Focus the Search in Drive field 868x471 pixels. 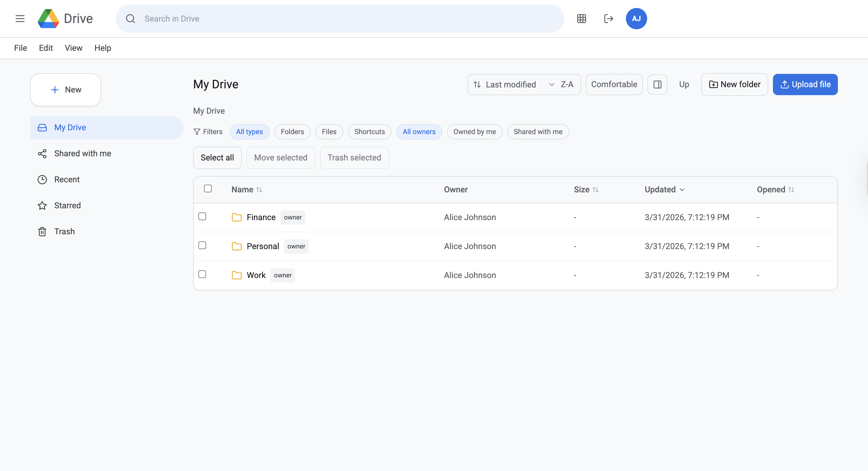pyautogui.click(x=340, y=19)
